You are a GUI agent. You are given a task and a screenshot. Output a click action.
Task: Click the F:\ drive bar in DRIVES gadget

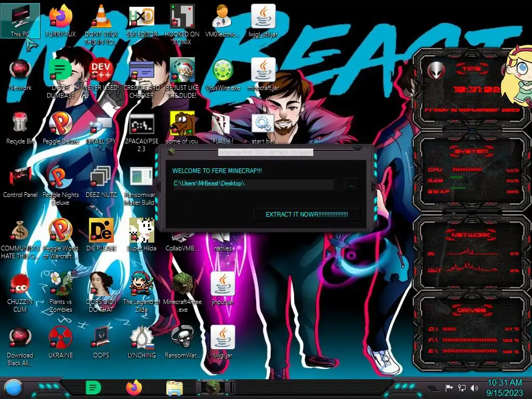[x=470, y=340]
